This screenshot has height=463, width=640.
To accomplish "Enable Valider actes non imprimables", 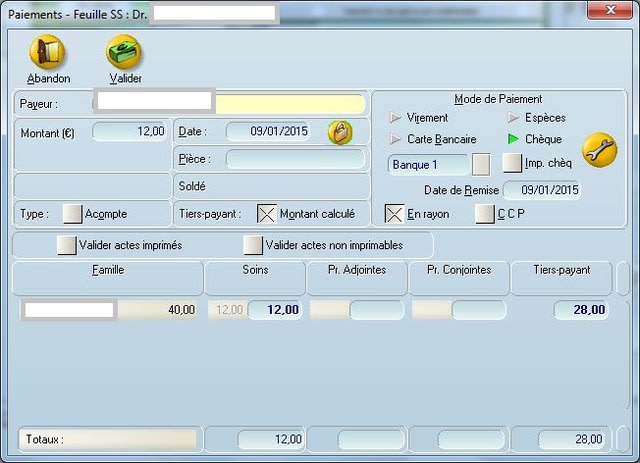I will [253, 245].
